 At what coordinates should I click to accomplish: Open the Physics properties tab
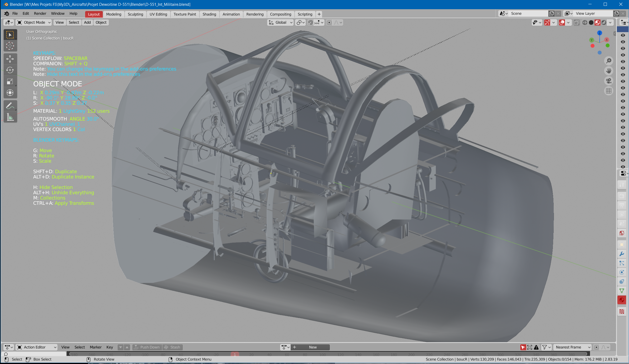pos(622,272)
